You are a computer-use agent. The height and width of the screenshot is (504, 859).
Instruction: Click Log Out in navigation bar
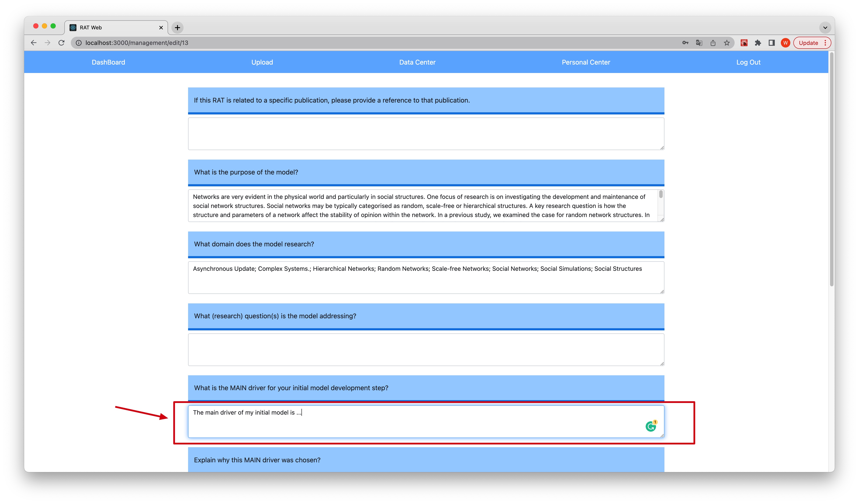(748, 62)
